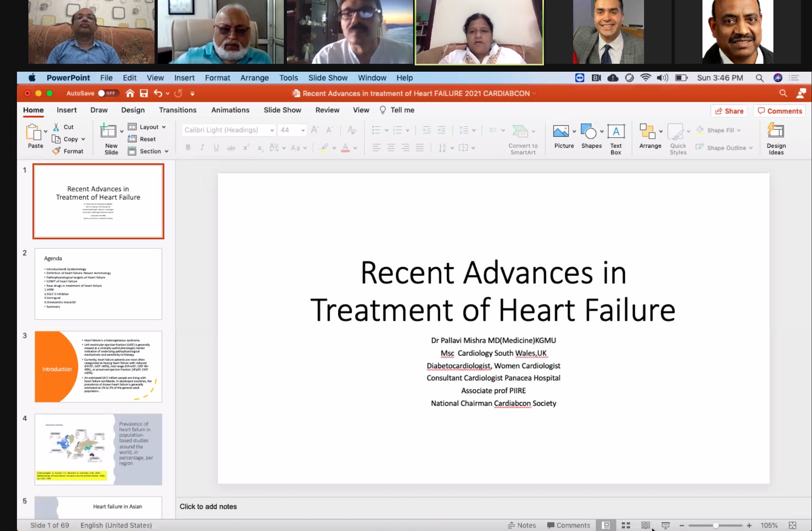Click English (United States) language
Viewport: 812px width, 531px height.
click(x=116, y=525)
